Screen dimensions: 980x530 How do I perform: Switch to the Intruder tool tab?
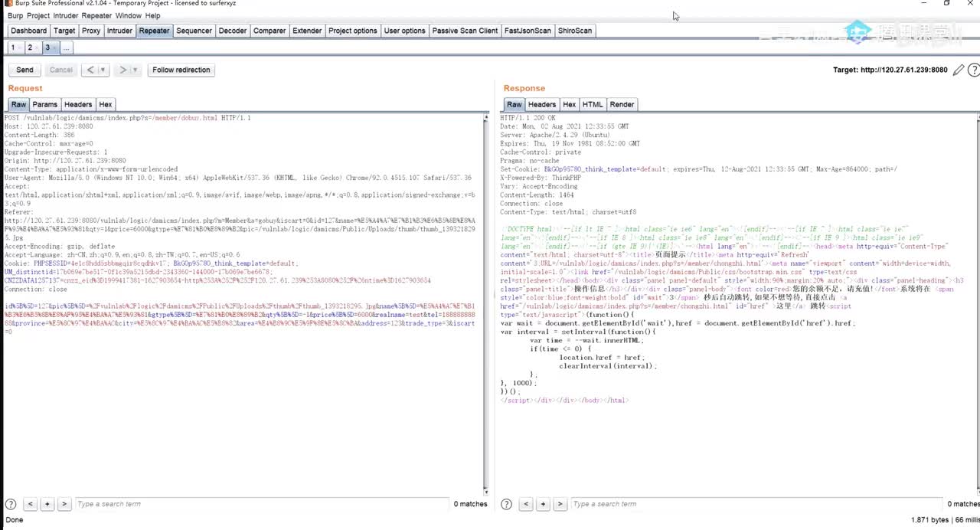click(x=119, y=31)
